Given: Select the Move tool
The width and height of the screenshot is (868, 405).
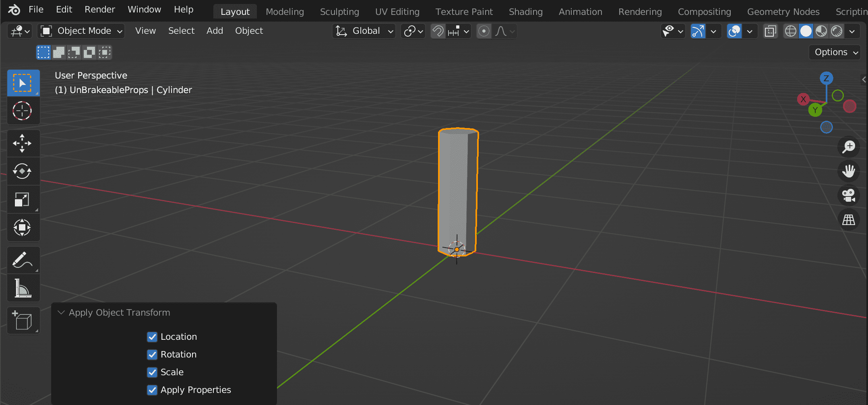Looking at the screenshot, I should (23, 143).
